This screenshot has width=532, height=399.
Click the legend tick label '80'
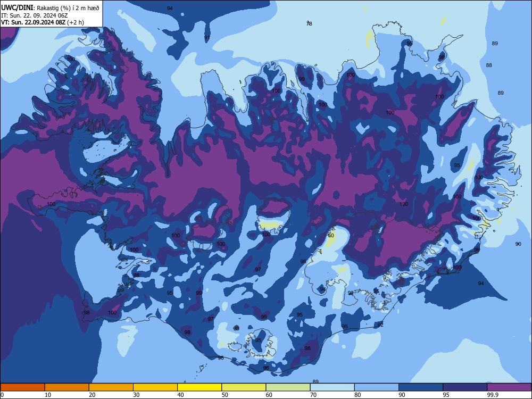[x=358, y=395]
